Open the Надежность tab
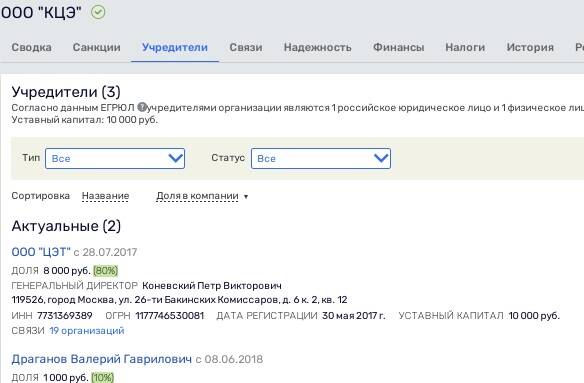The image size is (584, 383). [318, 47]
